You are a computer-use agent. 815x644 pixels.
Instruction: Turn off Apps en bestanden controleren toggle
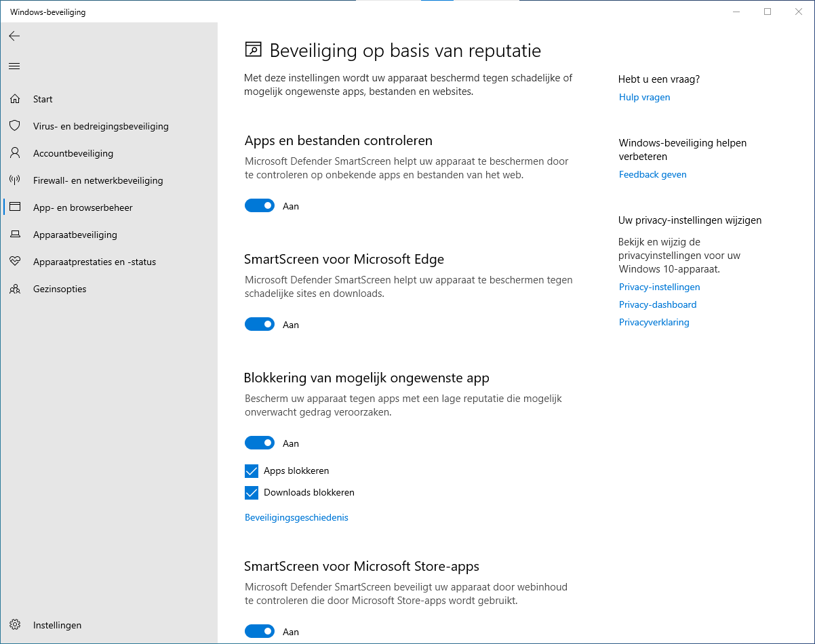pos(260,206)
